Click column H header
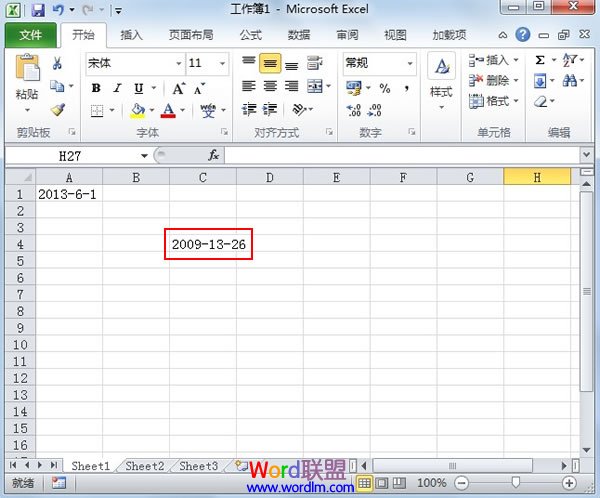 coord(537,177)
